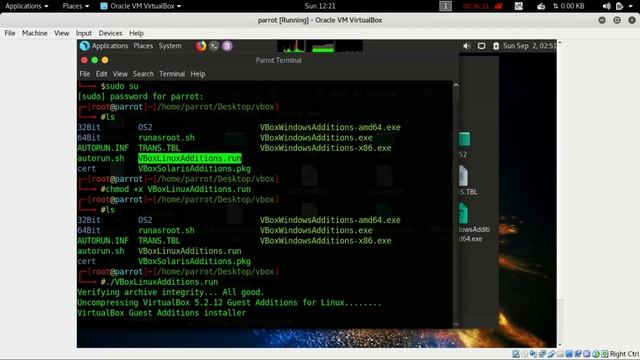Open VirtualBox Machine menu
Viewport: 640px width, 360px height.
[x=35, y=33]
